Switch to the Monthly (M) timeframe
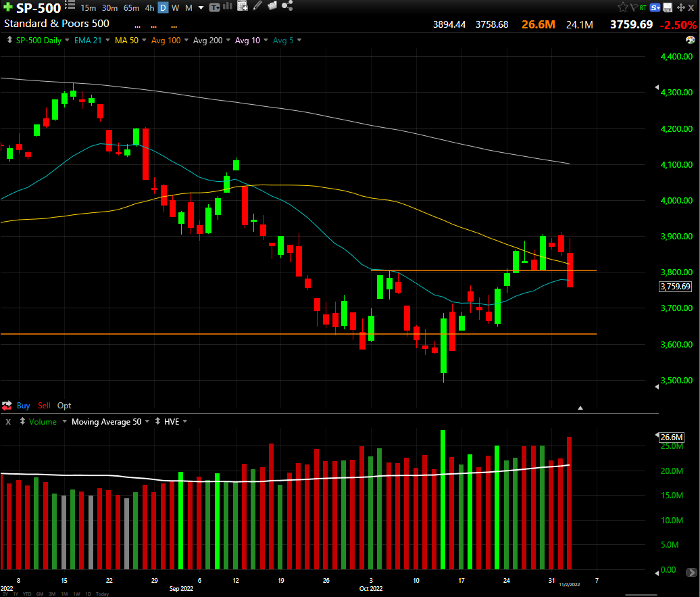Viewport: 700px width, 597px height. click(189, 8)
